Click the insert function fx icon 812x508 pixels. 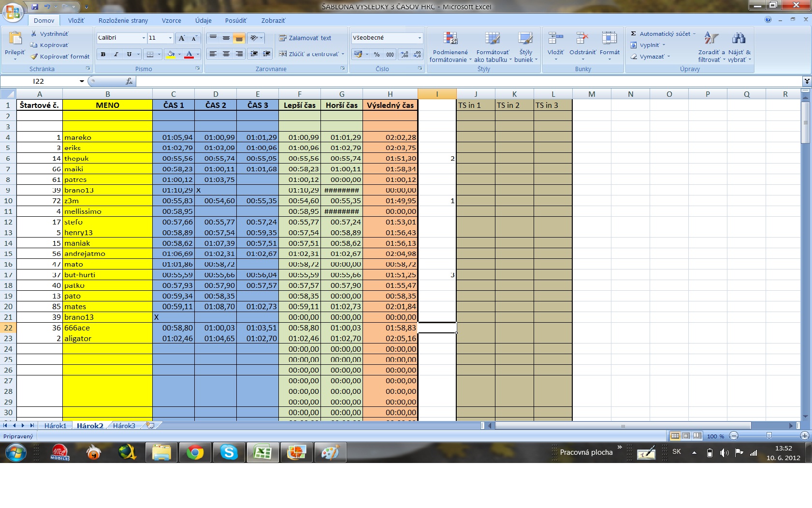point(129,81)
